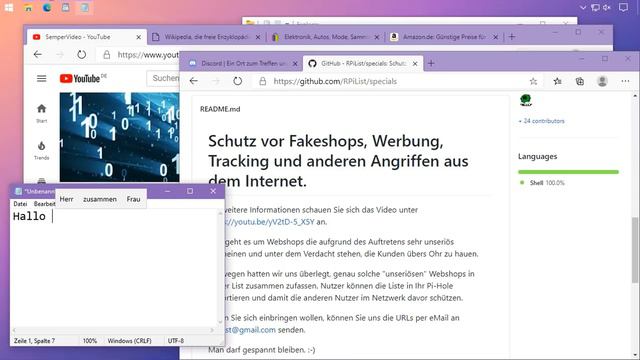Click the gmail.com email link
The width and height of the screenshot is (640, 360).
click(x=250, y=329)
